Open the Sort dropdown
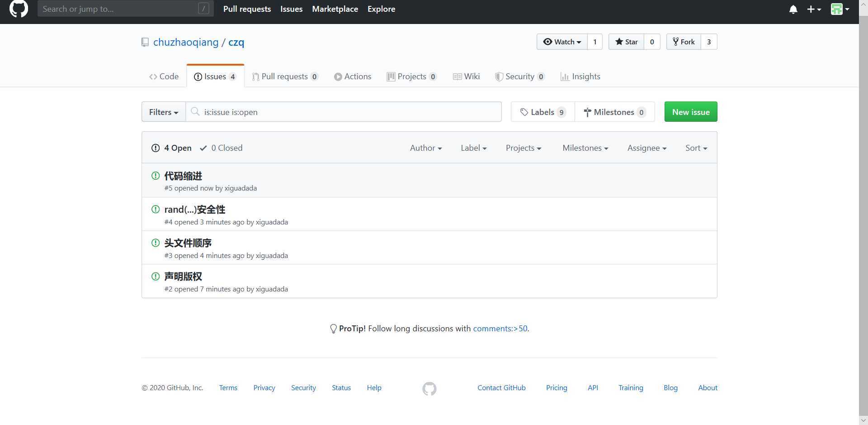868x425 pixels. click(x=696, y=148)
